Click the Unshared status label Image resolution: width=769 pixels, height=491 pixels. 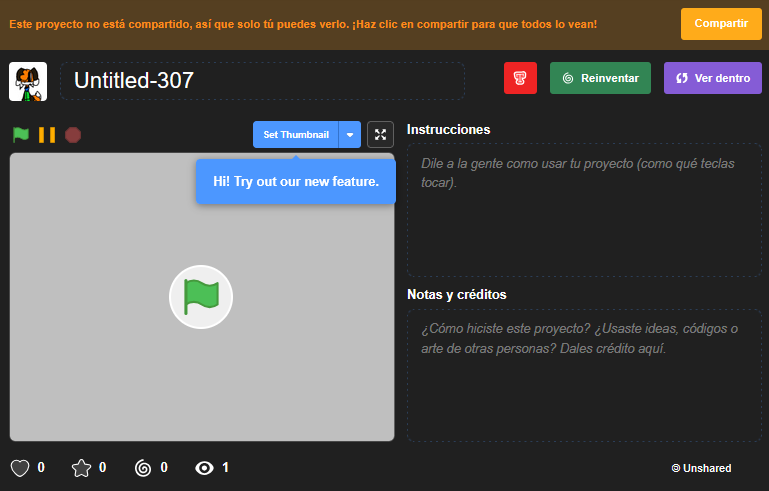click(701, 468)
